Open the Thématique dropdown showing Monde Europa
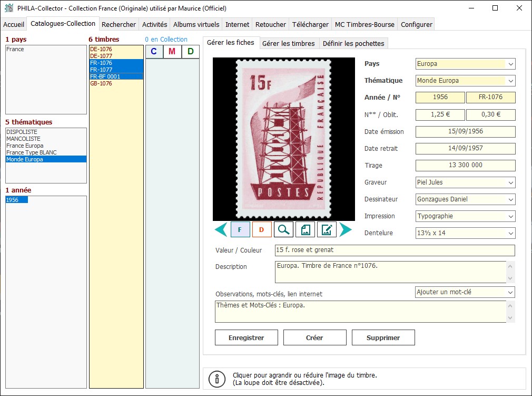 tap(465, 81)
